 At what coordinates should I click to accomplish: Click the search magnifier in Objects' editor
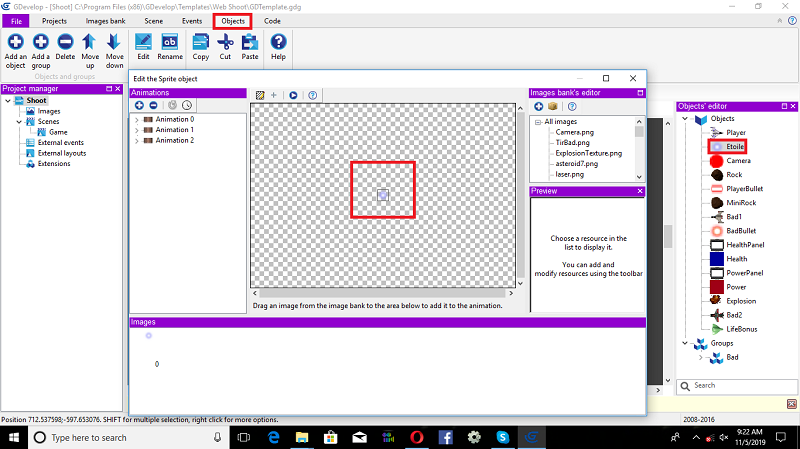coord(685,386)
